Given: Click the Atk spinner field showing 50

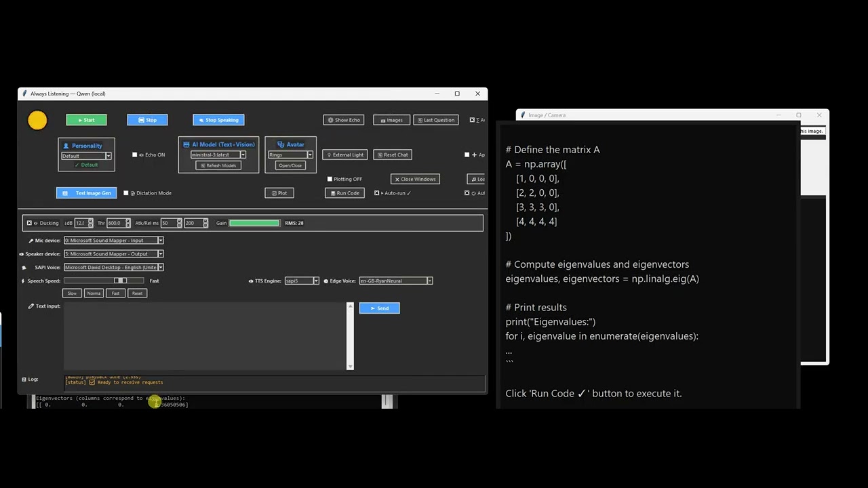Looking at the screenshot, I should coord(171,223).
